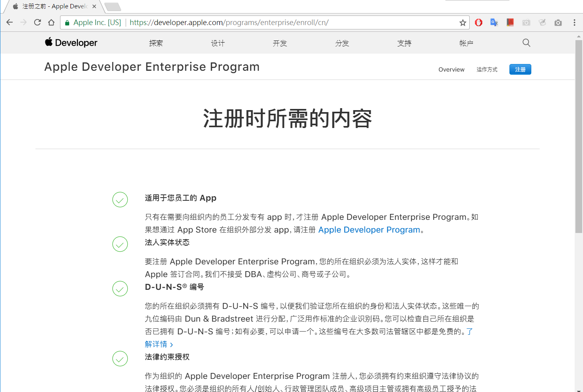Expand 了解详情 chevron link
Viewport: 583px width, 392px height.
tap(171, 344)
